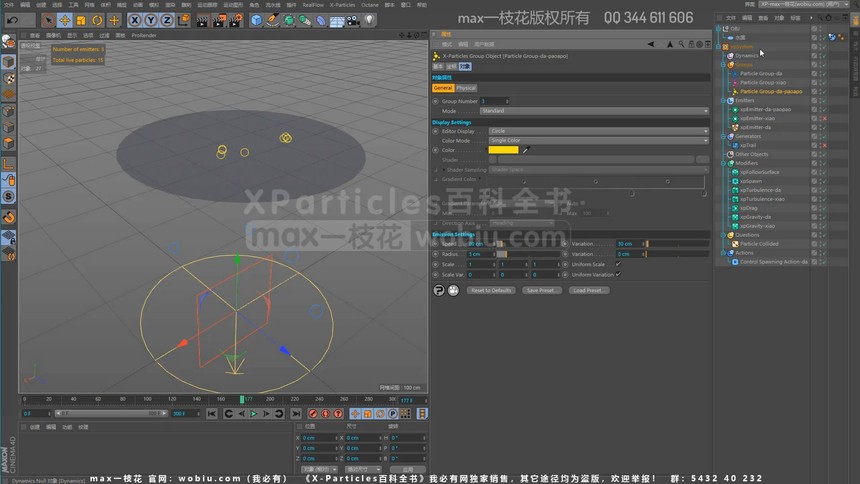Switch to the General tab
The height and width of the screenshot is (484, 860).
click(x=443, y=88)
